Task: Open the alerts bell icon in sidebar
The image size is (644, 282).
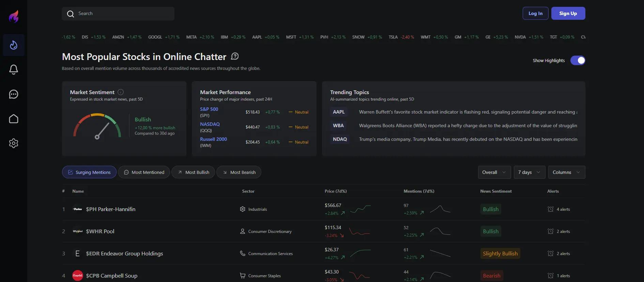Action: pyautogui.click(x=14, y=70)
